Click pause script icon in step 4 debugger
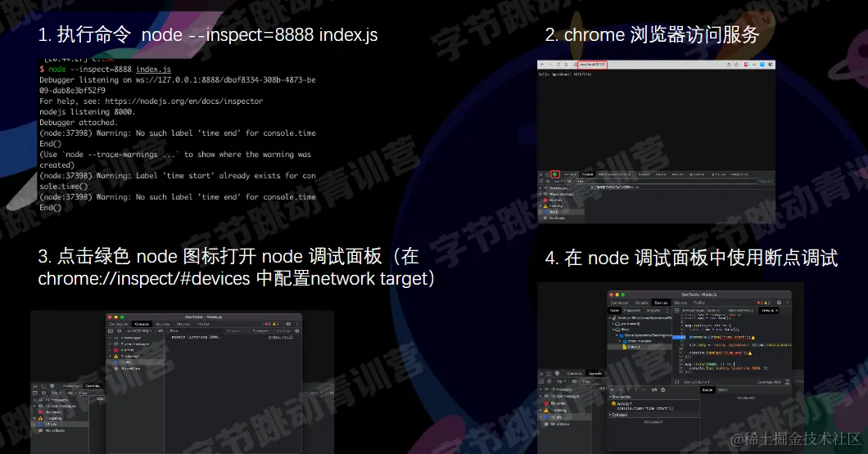 tap(612, 390)
